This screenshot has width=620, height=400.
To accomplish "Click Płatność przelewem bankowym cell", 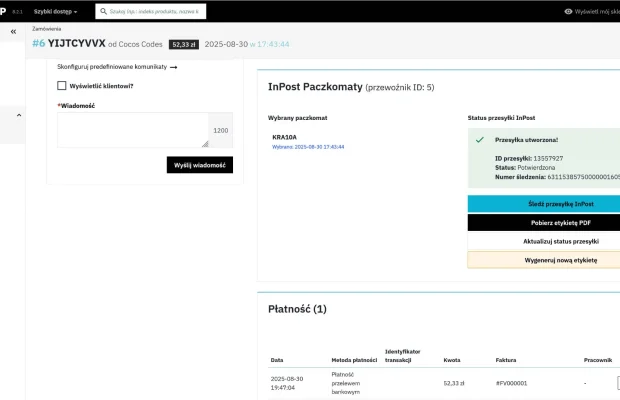I will click(346, 383).
